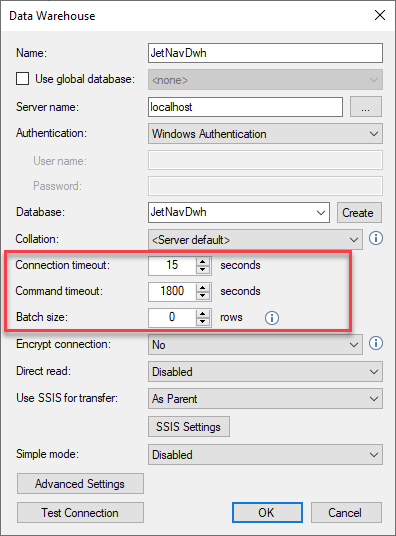The height and width of the screenshot is (536, 396).
Task: Open the Direct read dropdown
Action: pyautogui.click(x=265, y=372)
